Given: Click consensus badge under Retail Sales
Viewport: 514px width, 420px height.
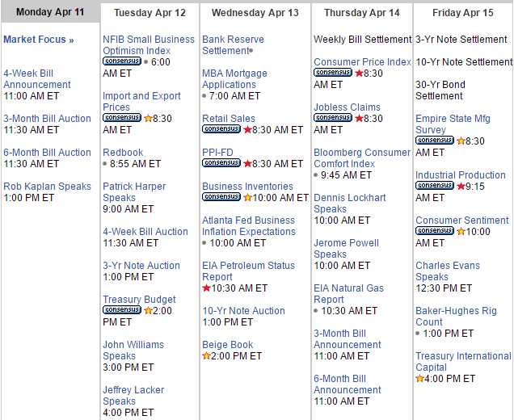Looking at the screenshot, I should (221, 129).
